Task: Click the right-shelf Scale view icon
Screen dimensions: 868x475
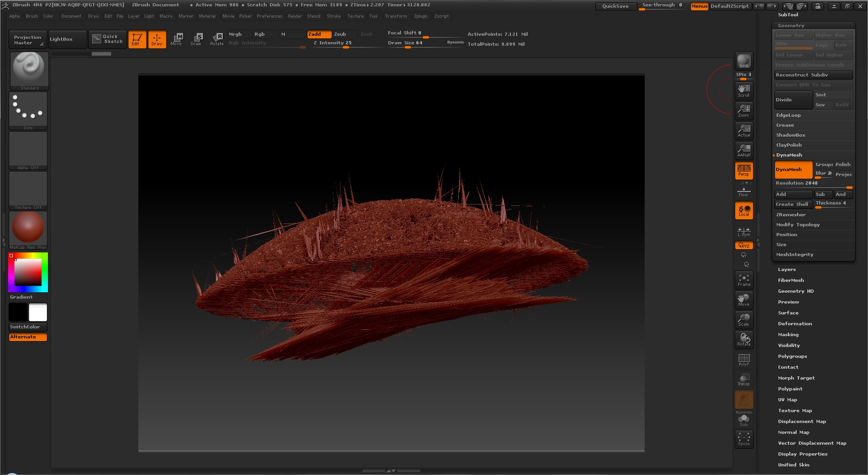Action: [x=744, y=320]
